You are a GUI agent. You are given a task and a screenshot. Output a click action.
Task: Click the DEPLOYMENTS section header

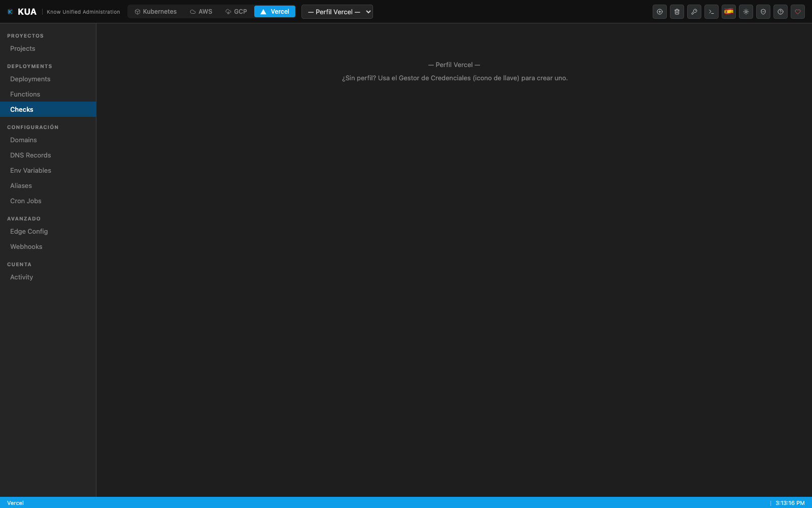point(29,67)
